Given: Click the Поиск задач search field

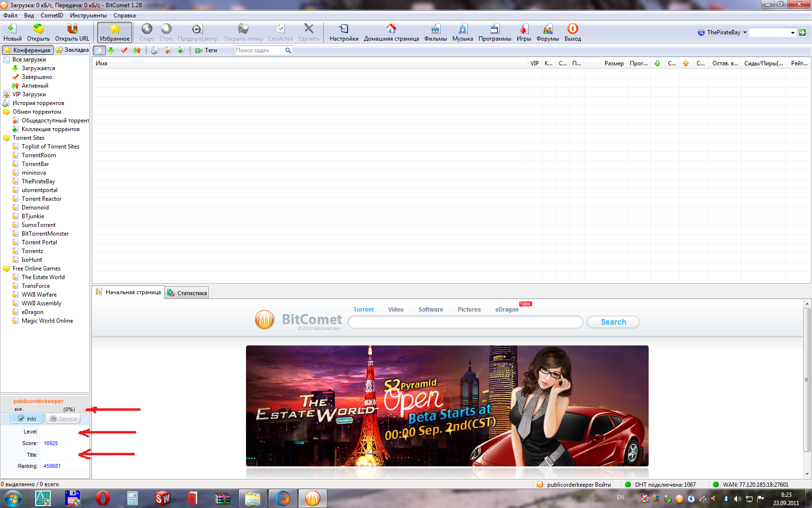Looking at the screenshot, I should 260,50.
